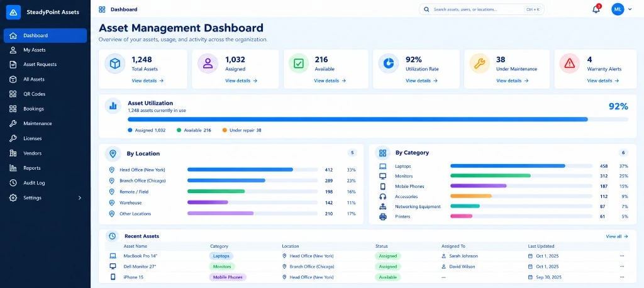
Task: Open the more options menu for iPhone 15 row
Action: (622, 277)
